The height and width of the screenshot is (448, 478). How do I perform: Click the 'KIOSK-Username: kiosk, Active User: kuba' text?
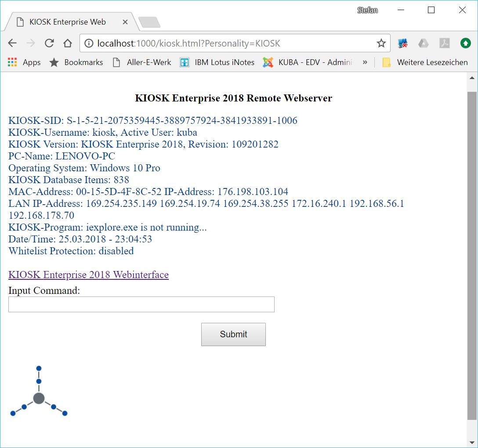(103, 132)
